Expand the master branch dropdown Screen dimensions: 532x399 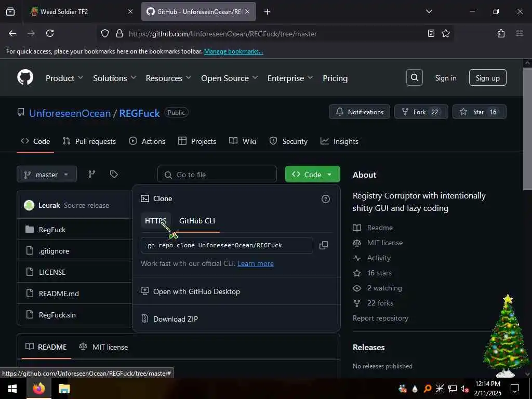click(x=46, y=175)
